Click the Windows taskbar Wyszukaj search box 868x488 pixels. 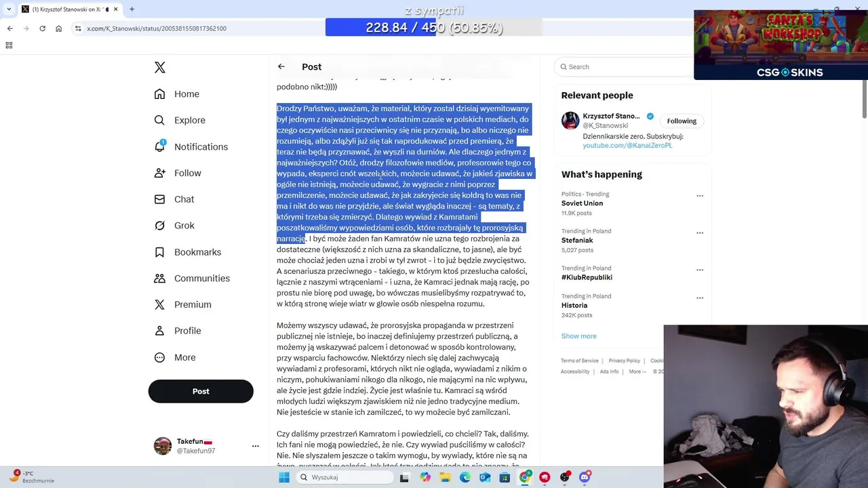coord(344,477)
